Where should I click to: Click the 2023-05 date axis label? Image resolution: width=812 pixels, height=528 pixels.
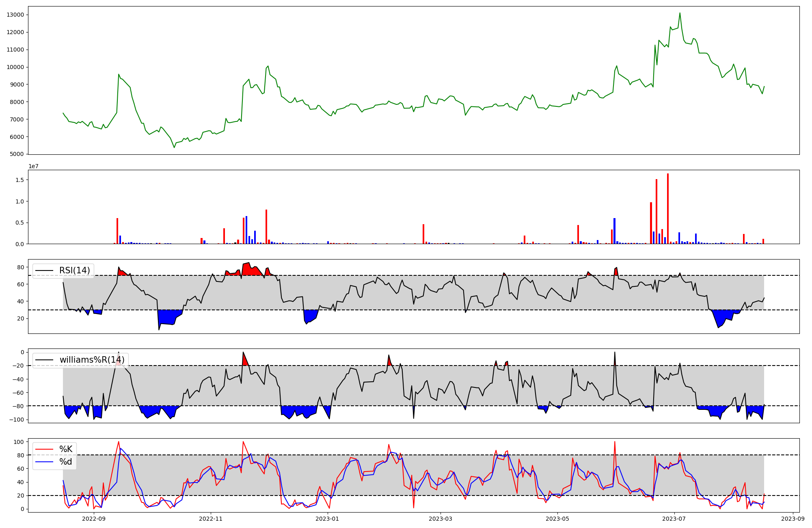557,519
